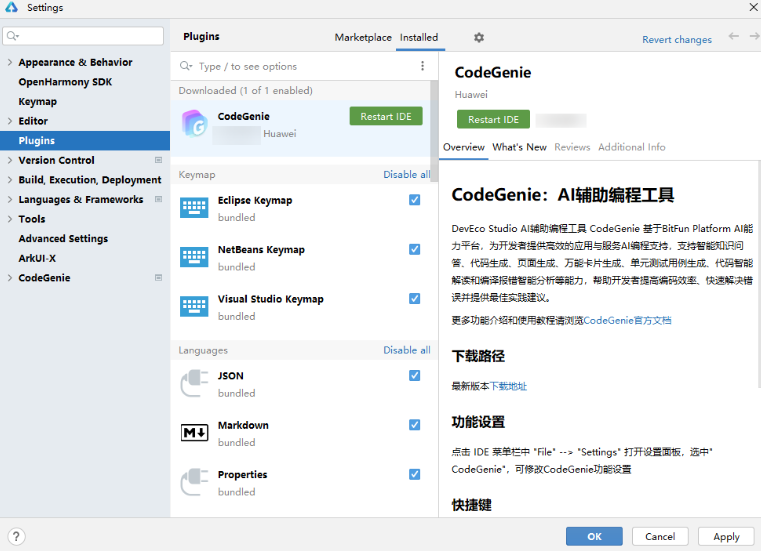Image resolution: width=761 pixels, height=551 pixels.
Task: Open the Overview tab
Action: point(463,147)
